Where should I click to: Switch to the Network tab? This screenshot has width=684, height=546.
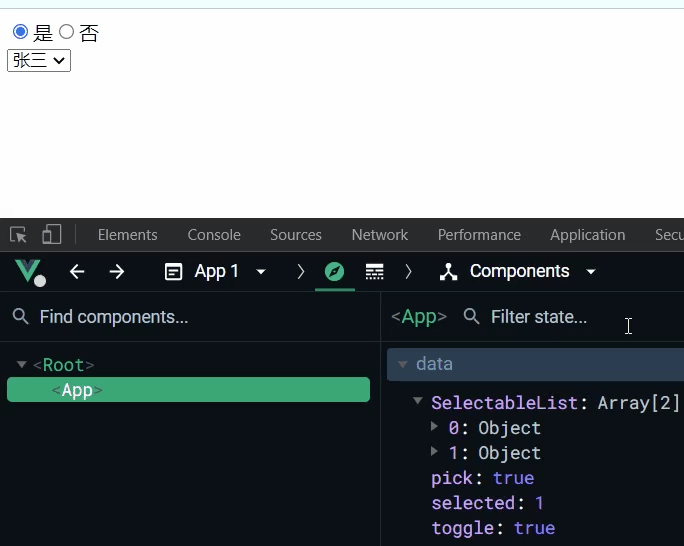(x=379, y=235)
